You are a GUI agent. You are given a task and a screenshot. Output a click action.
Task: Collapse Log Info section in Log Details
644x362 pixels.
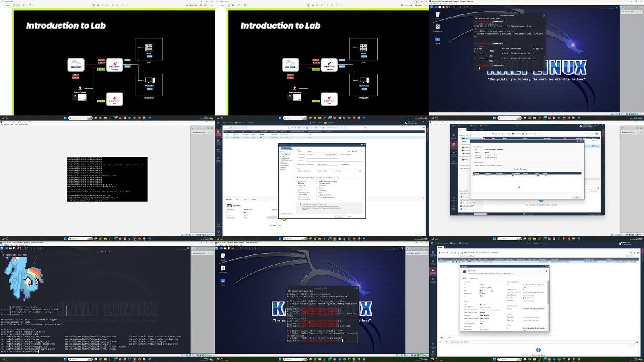click(x=502, y=282)
